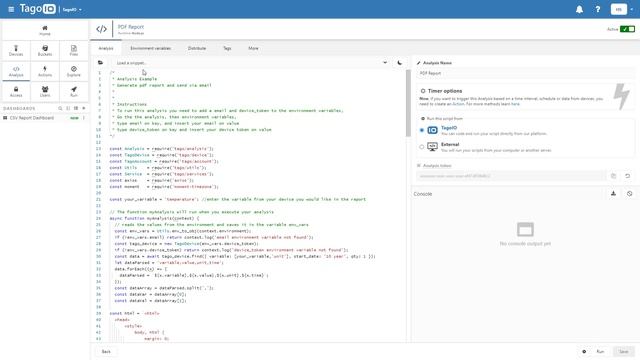Click the dashboards sort icon
This screenshot has height=360, width=640.
point(68,108)
